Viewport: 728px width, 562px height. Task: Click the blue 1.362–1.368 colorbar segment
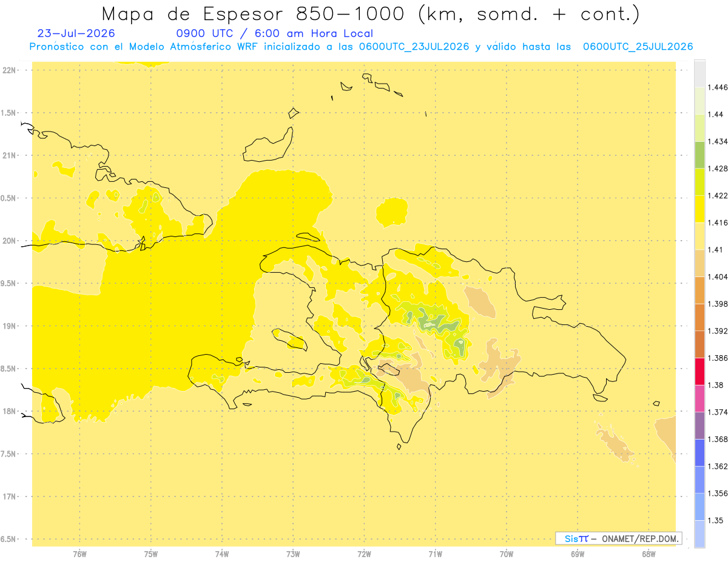[699, 452]
